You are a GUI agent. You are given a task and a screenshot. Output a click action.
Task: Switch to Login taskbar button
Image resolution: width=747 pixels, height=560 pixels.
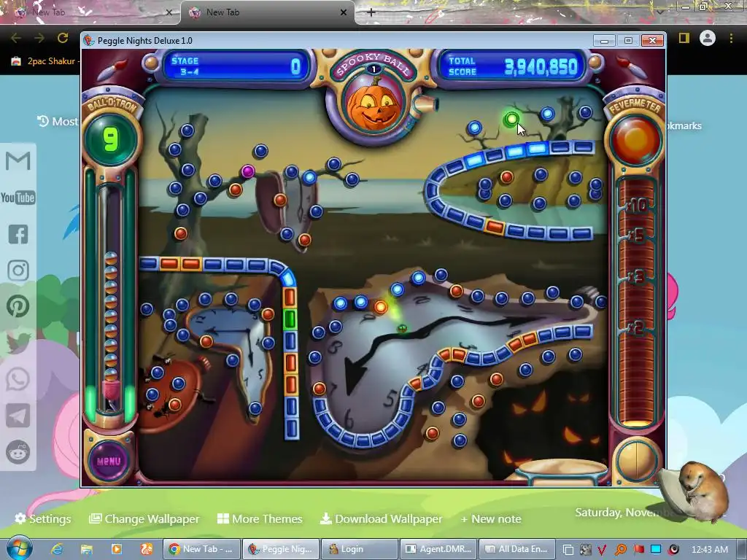[360, 549]
